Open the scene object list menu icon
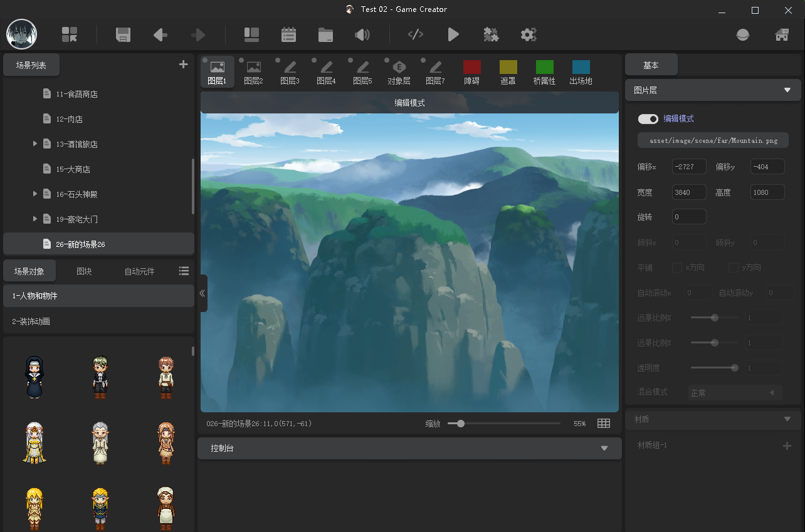Screen dimensions: 805x532 tap(184, 271)
